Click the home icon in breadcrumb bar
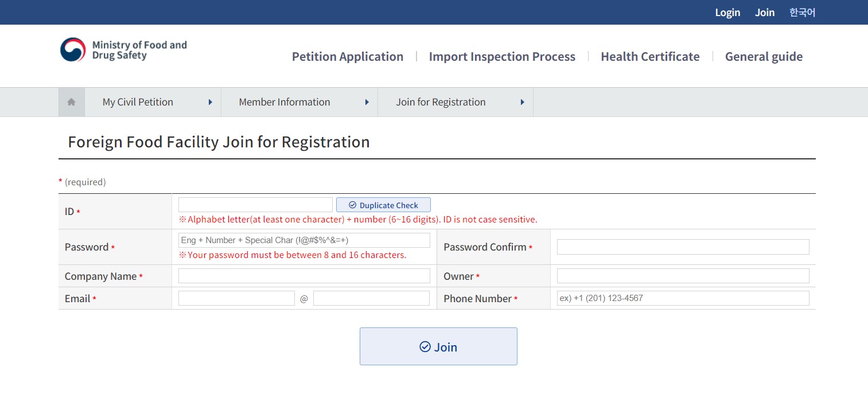The height and width of the screenshot is (414, 868). click(72, 102)
